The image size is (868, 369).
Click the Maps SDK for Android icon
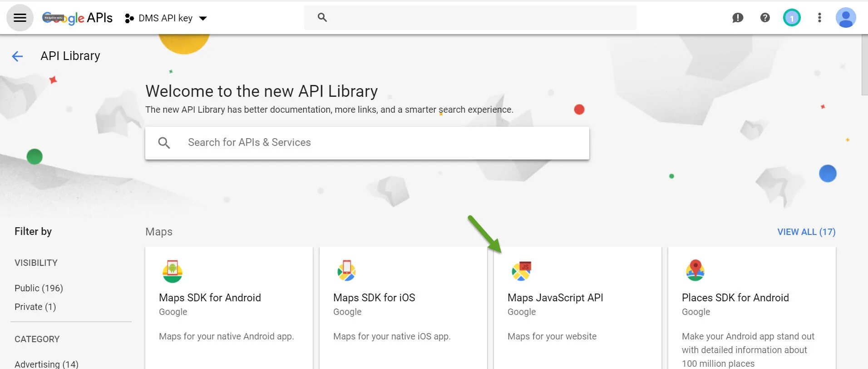tap(173, 271)
